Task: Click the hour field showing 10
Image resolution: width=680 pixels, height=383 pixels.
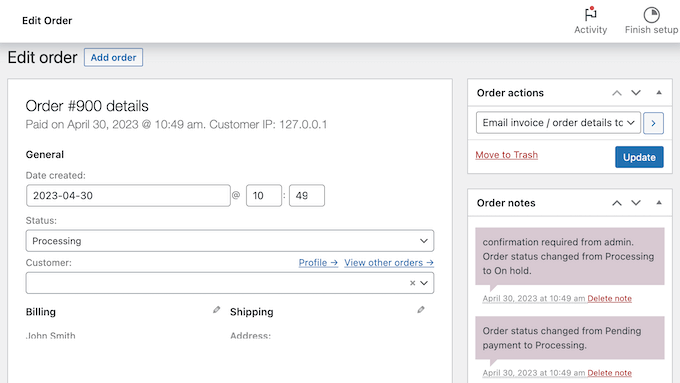Action: click(x=264, y=196)
